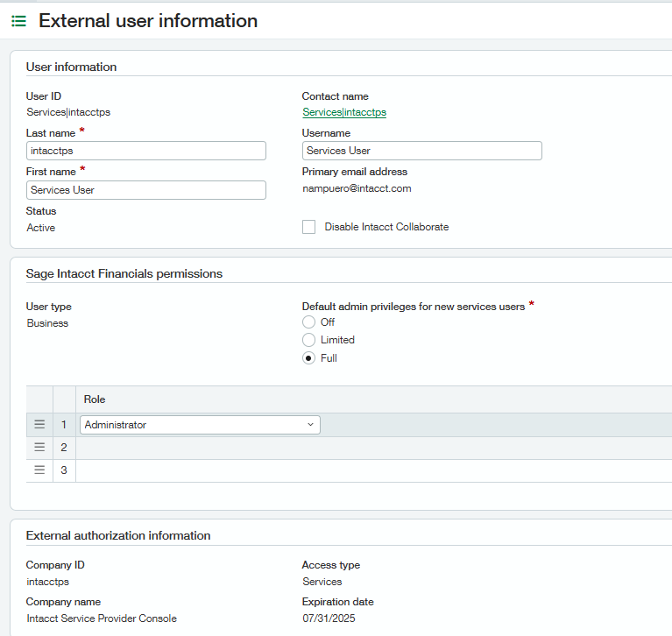Click the External user information page title
Screen dimensions: 672x636
coord(148,20)
